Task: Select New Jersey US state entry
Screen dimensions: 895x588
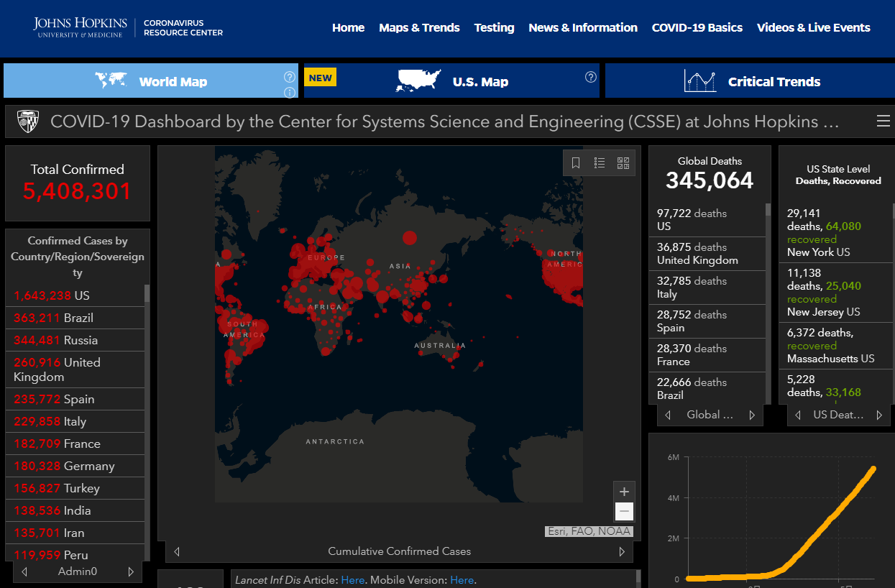Action: pyautogui.click(x=836, y=293)
